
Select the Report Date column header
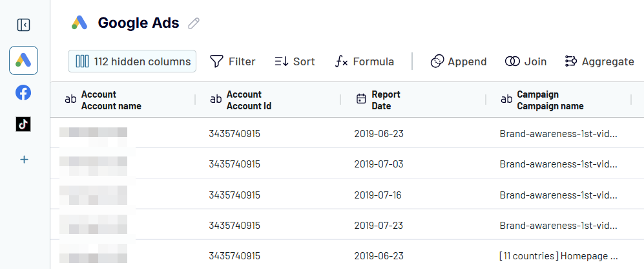[413, 100]
